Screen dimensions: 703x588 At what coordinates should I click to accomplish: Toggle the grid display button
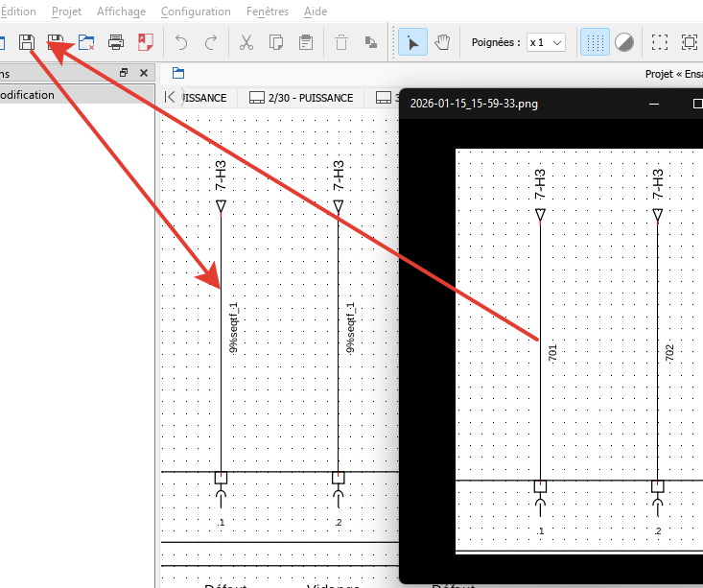595,42
